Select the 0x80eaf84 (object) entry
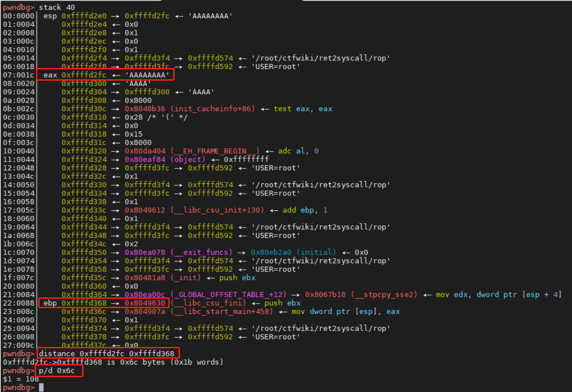The width and height of the screenshot is (572, 392). pyautogui.click(x=165, y=160)
